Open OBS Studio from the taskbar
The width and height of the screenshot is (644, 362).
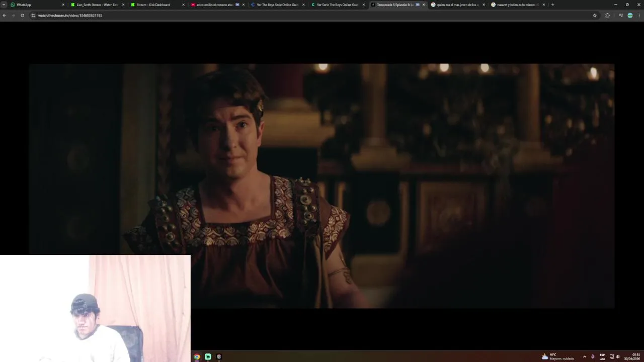pyautogui.click(x=219, y=356)
